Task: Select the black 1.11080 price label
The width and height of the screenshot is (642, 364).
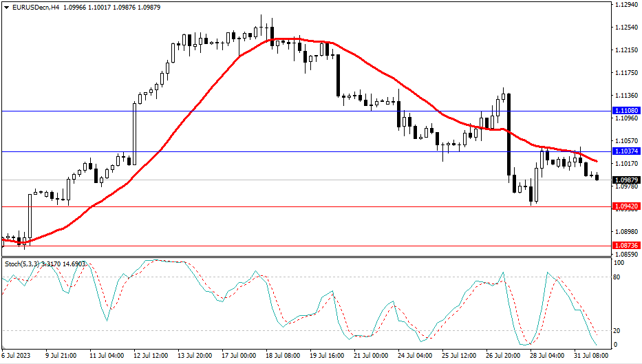Action: (625, 111)
